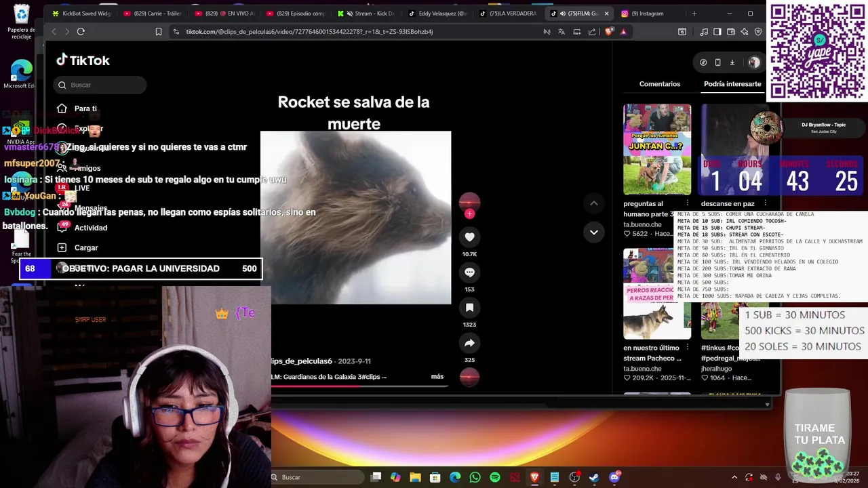Expand video description with más
This screenshot has width=868, height=488.
[x=437, y=377]
